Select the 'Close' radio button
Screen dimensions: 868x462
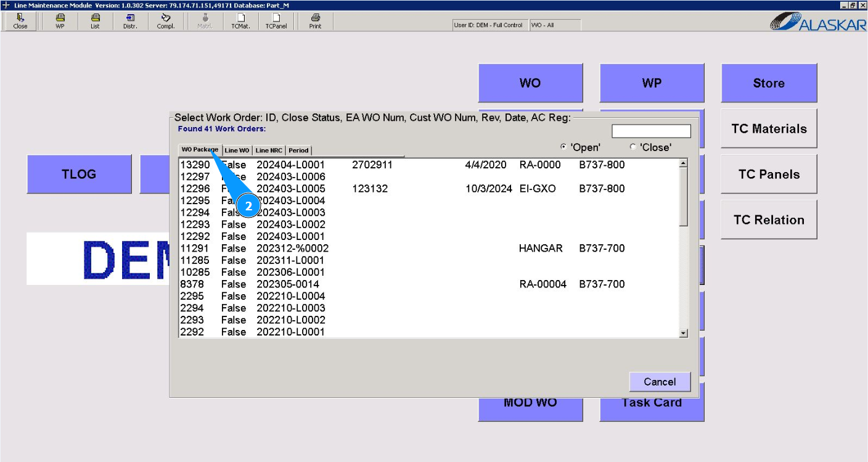pyautogui.click(x=633, y=147)
